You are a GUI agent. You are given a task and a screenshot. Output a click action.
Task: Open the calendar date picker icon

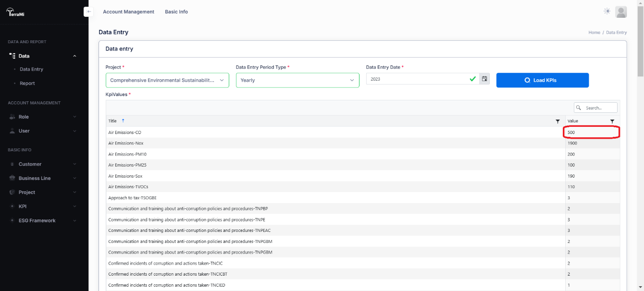(484, 79)
